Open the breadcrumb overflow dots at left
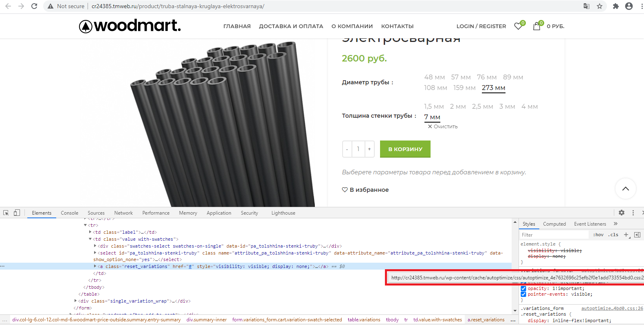Viewport: 644px width, 325px height. coord(4,320)
